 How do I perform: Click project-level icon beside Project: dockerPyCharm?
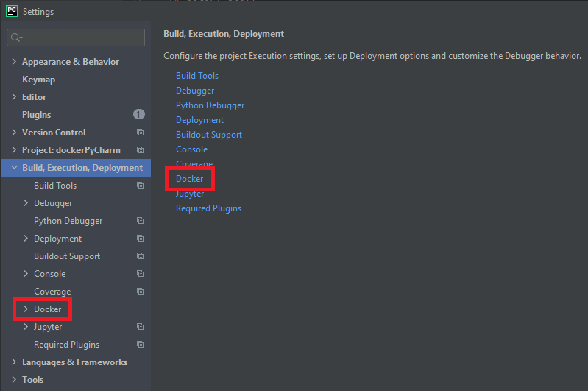(x=140, y=149)
